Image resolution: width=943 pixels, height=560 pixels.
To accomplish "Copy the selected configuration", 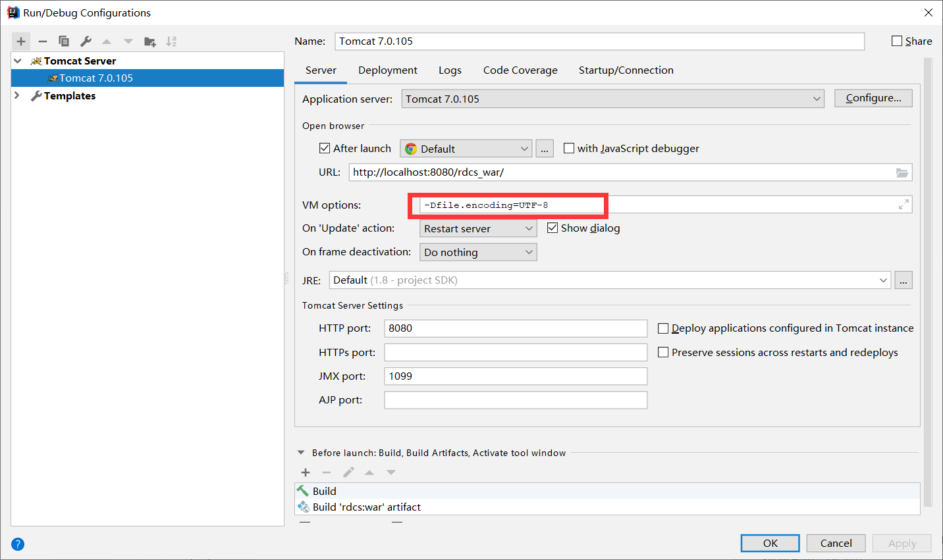I will [x=64, y=41].
